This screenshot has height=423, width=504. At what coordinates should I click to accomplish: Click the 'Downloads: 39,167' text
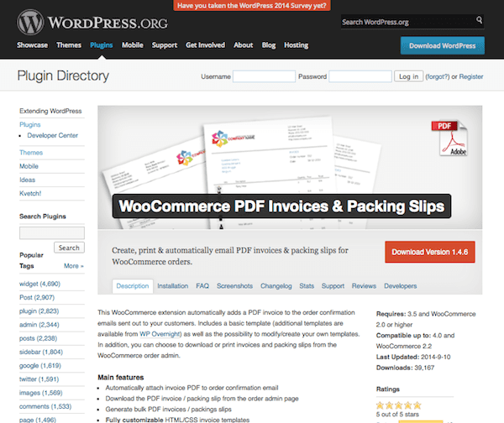tap(405, 368)
